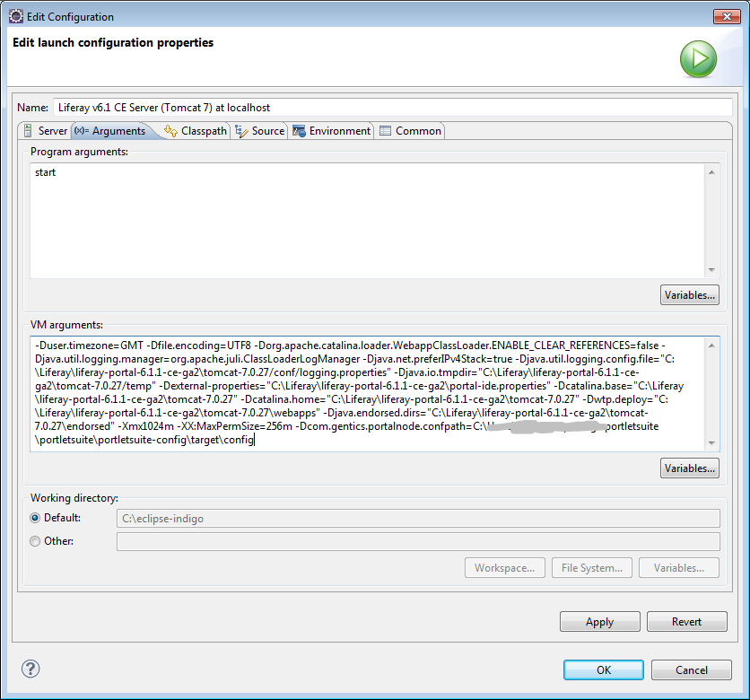The image size is (750, 700).
Task: Click the 'start' text in Program arguments
Action: [x=45, y=172]
